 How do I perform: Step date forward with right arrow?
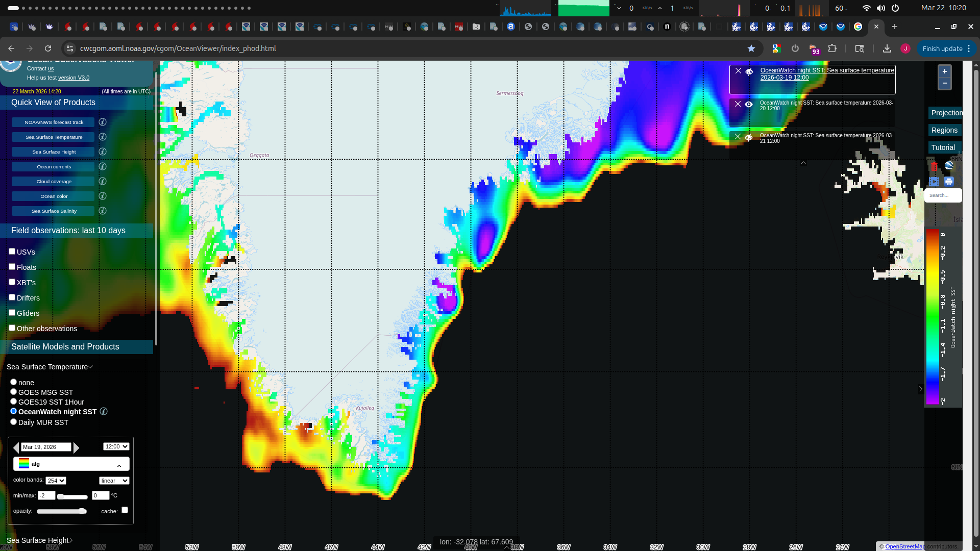point(77,447)
